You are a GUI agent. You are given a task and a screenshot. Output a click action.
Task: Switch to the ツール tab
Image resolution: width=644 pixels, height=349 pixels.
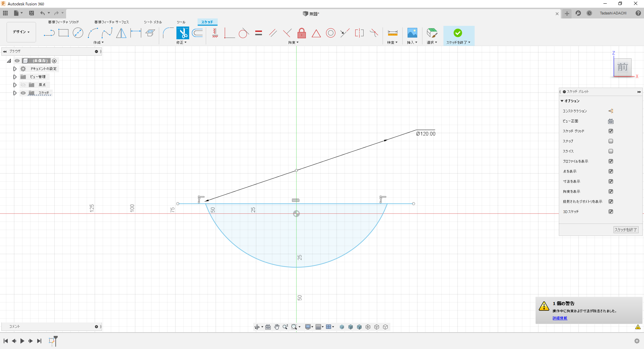pyautogui.click(x=181, y=22)
